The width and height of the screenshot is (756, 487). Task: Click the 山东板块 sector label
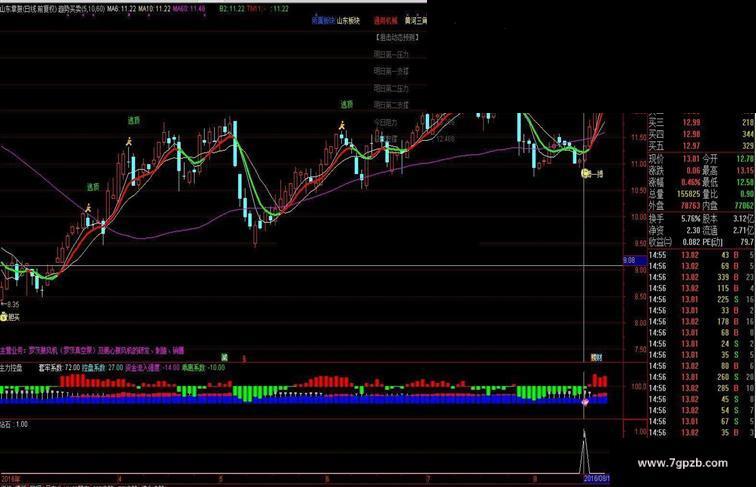(348, 21)
